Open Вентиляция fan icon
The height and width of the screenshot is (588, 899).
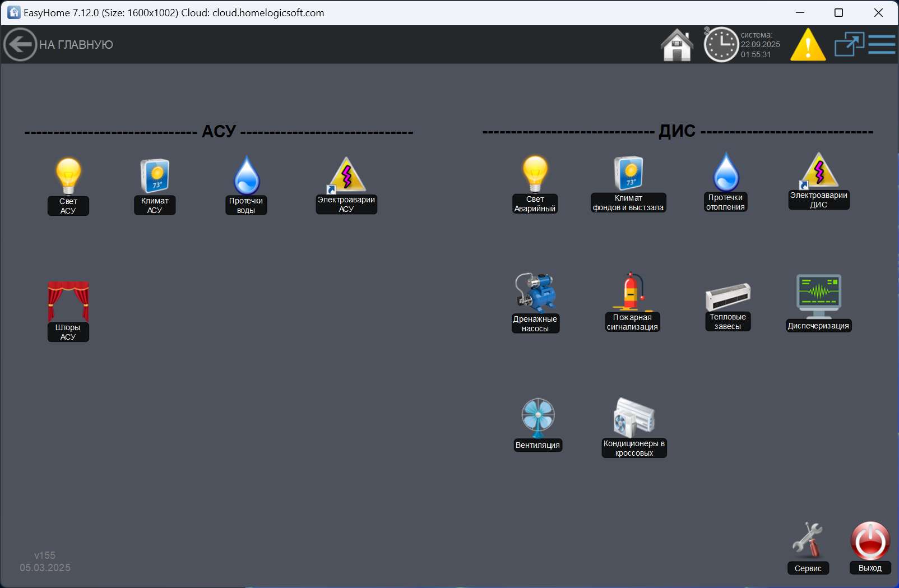pyautogui.click(x=537, y=418)
